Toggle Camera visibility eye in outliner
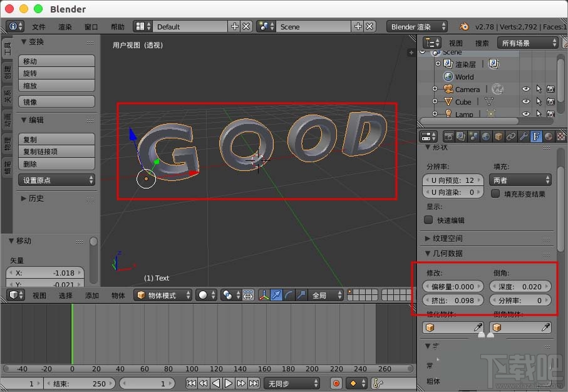This screenshot has width=568, height=392. [x=525, y=89]
